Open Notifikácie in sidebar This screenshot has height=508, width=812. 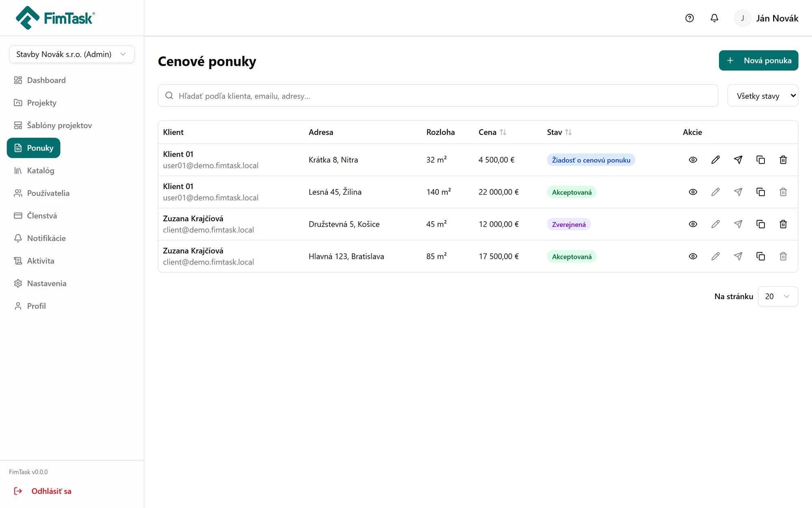40,239
